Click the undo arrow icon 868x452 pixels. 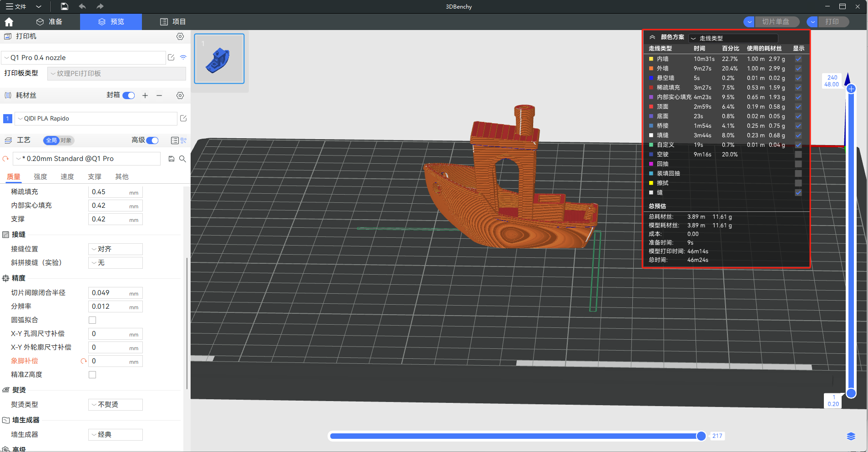pyautogui.click(x=82, y=6)
